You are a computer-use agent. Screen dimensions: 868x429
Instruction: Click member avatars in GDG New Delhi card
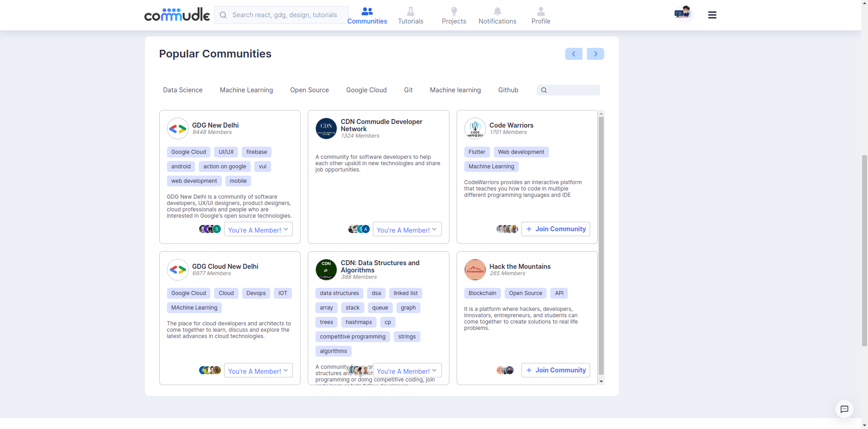point(210,229)
